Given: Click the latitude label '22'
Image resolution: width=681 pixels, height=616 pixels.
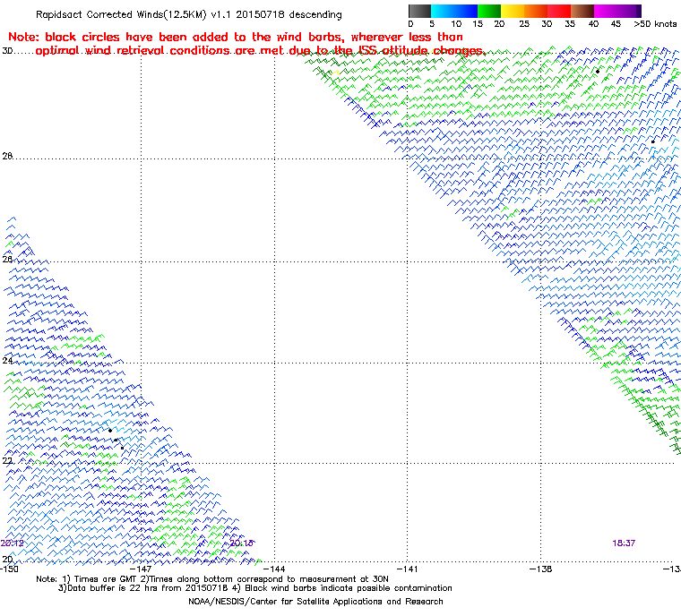Looking at the screenshot, I should 7,460.
